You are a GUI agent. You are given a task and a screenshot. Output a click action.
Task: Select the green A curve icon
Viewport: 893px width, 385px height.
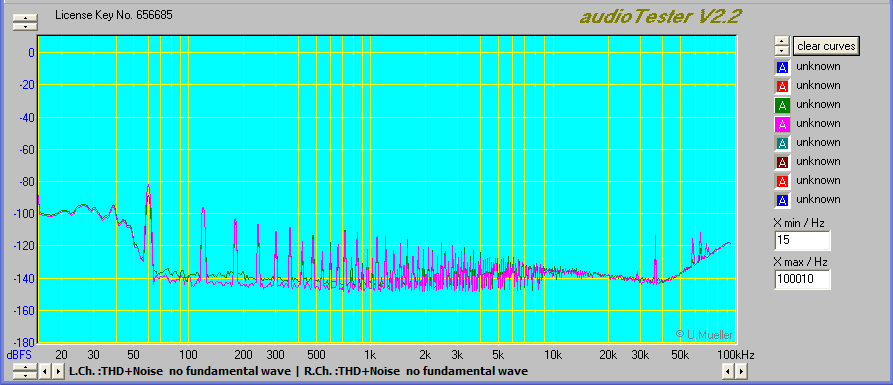point(783,105)
